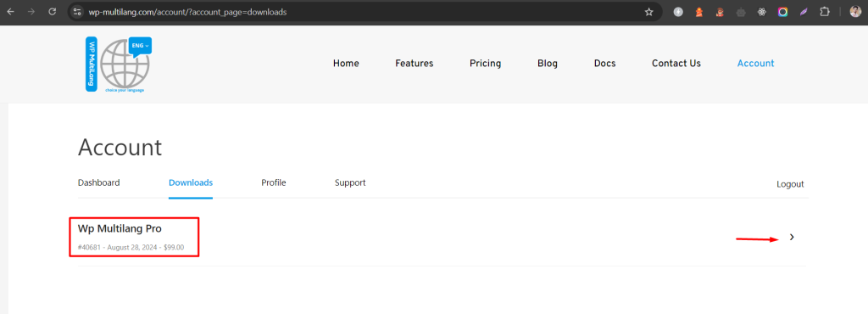Open the purple feather extension icon
868x314 pixels.
pos(804,12)
